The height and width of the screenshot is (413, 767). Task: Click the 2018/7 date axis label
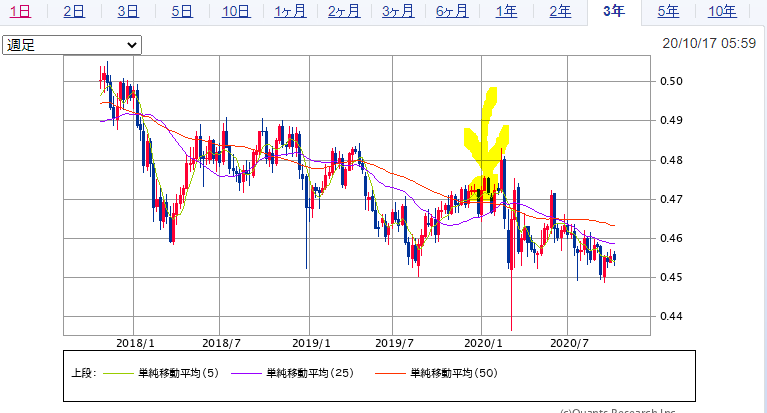(x=221, y=343)
